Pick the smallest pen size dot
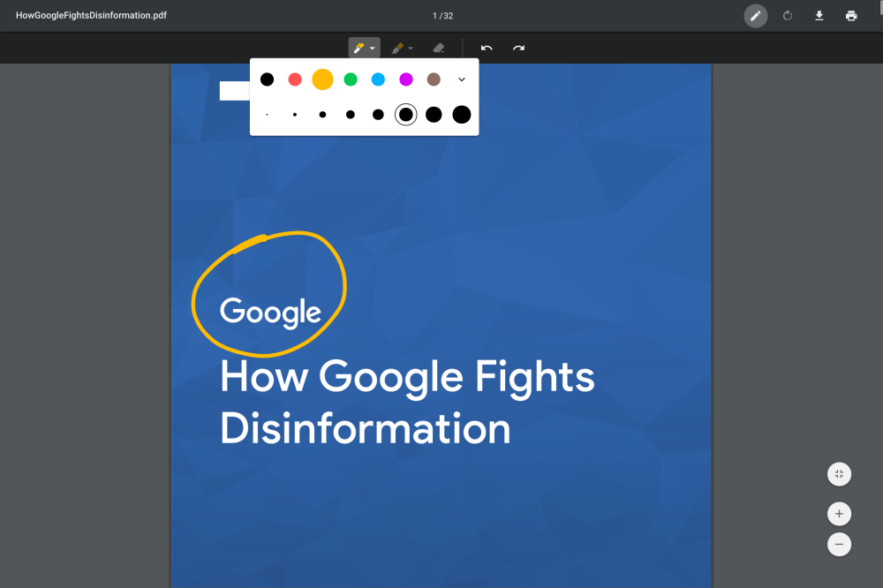883x588 pixels. (267, 115)
